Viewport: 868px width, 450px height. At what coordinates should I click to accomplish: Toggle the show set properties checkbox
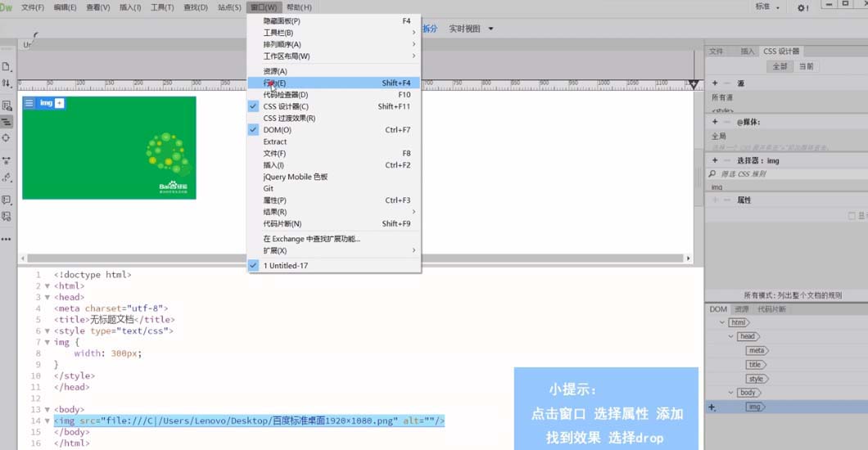[851, 216]
